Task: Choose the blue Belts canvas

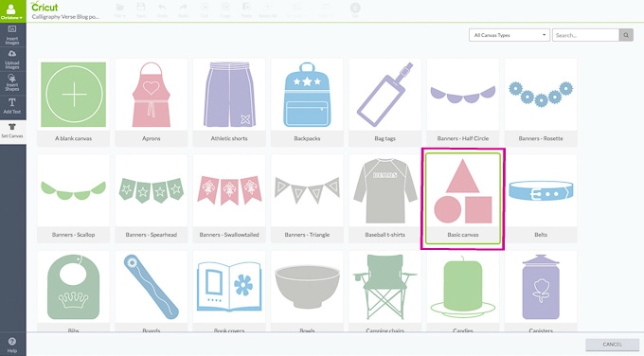Action: pos(541,198)
